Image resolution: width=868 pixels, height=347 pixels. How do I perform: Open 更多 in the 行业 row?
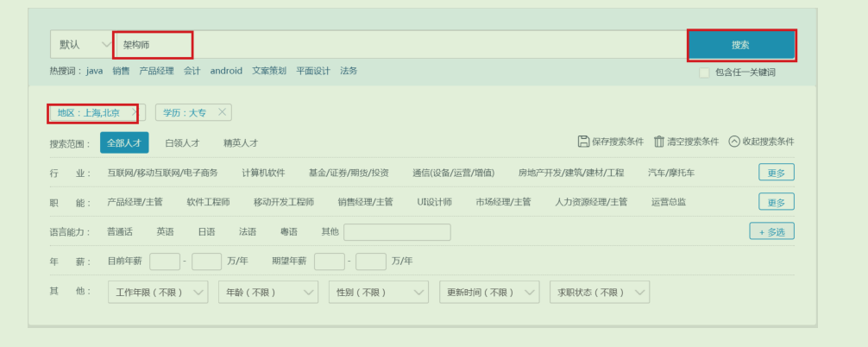click(x=776, y=172)
